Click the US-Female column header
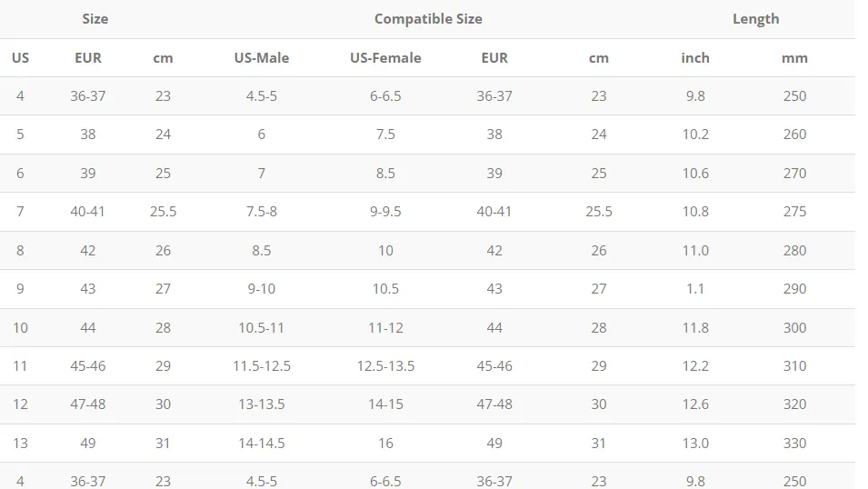 point(385,57)
